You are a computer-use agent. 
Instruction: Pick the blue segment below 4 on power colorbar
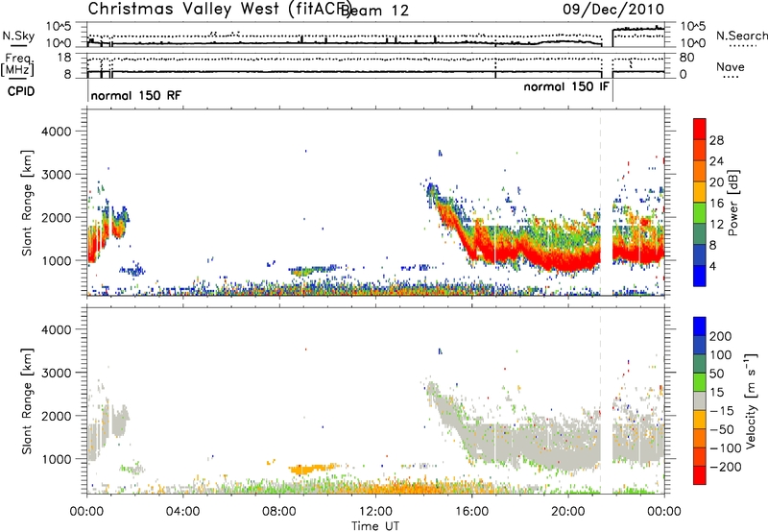[700, 276]
